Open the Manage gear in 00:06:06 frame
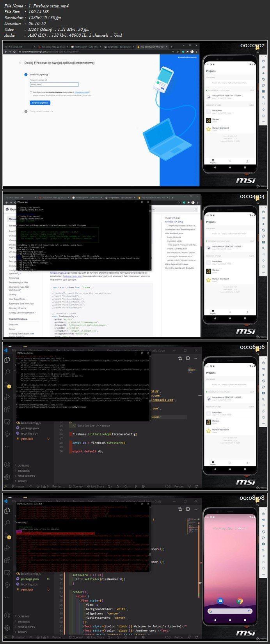 click(x=7, y=477)
